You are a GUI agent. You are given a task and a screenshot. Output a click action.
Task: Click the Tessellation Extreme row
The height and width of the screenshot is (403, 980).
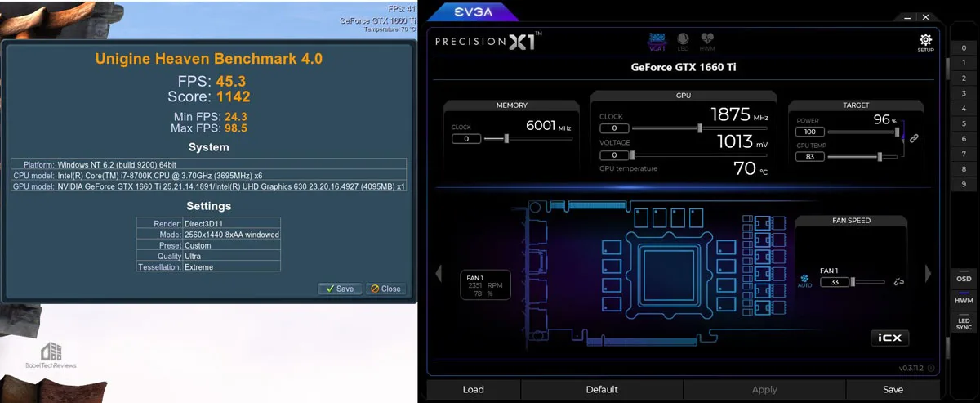pos(208,267)
